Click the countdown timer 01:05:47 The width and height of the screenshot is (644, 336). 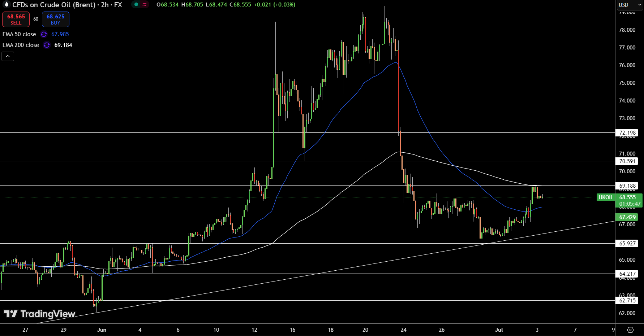[x=630, y=204]
